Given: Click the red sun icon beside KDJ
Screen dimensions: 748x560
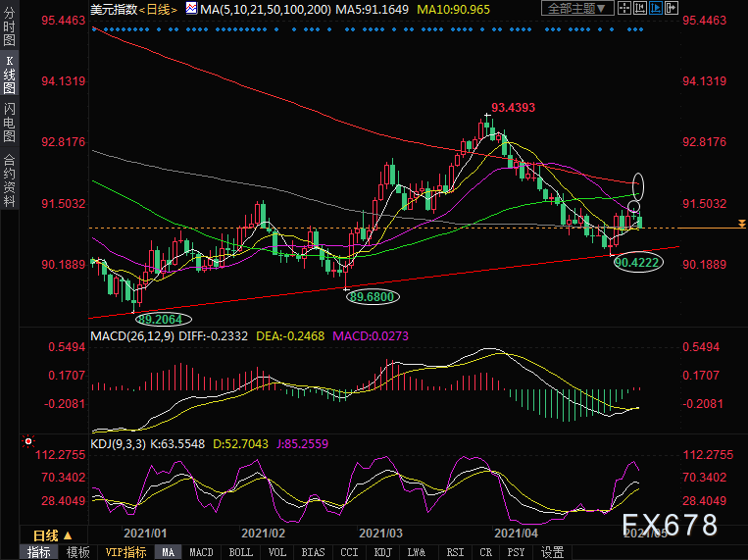Looking at the screenshot, I should tap(28, 441).
